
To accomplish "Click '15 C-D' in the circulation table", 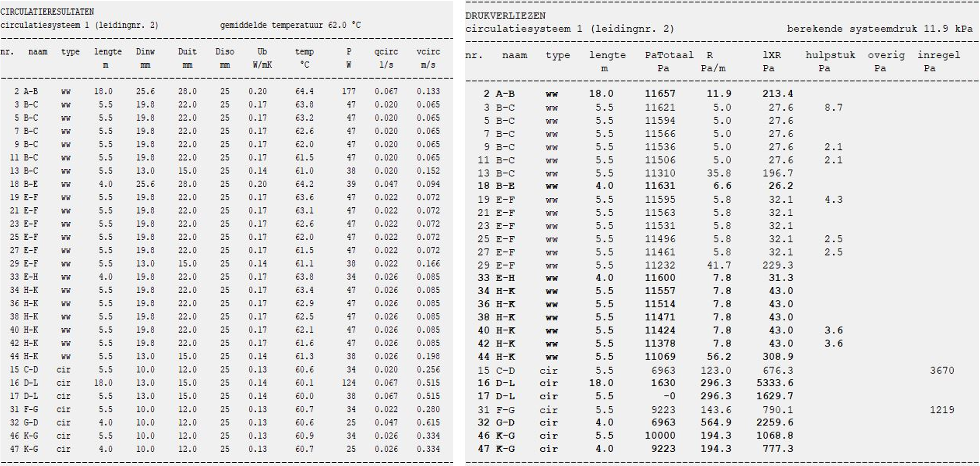I will tap(24, 369).
